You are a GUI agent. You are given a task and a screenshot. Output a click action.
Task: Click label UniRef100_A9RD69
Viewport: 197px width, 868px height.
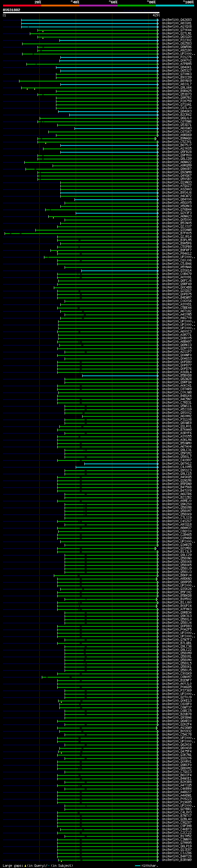click(x=177, y=135)
